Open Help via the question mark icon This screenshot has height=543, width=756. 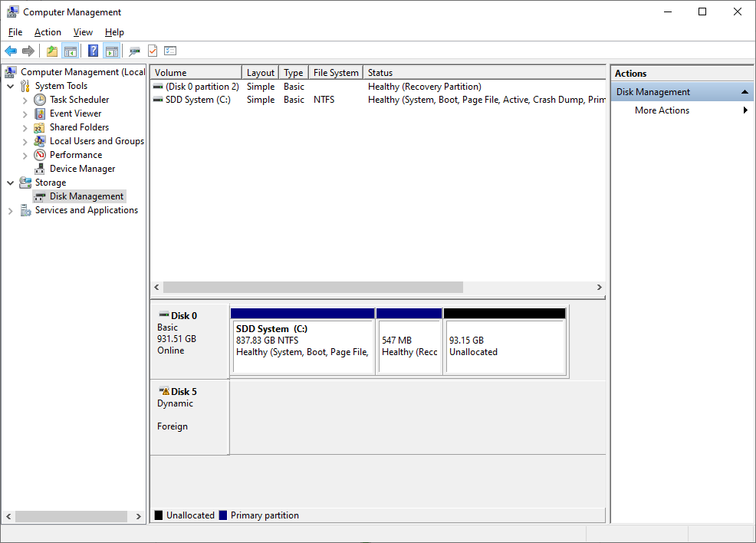[x=93, y=51]
